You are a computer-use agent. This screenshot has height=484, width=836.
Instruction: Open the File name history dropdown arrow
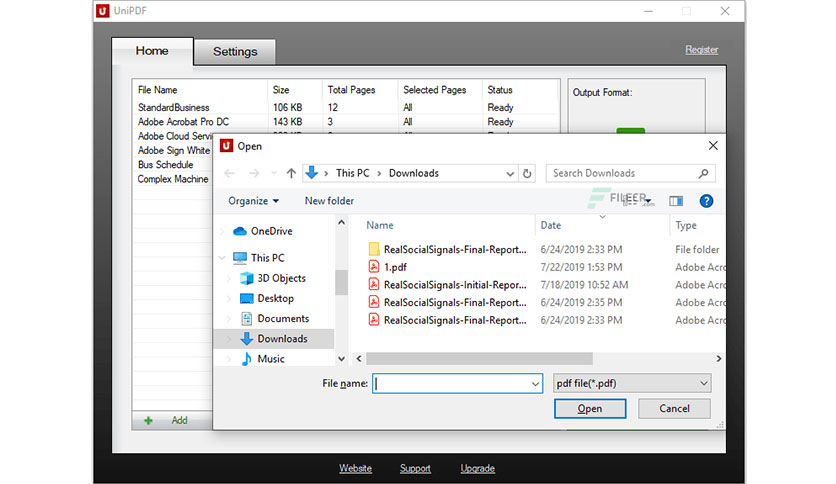pyautogui.click(x=535, y=384)
